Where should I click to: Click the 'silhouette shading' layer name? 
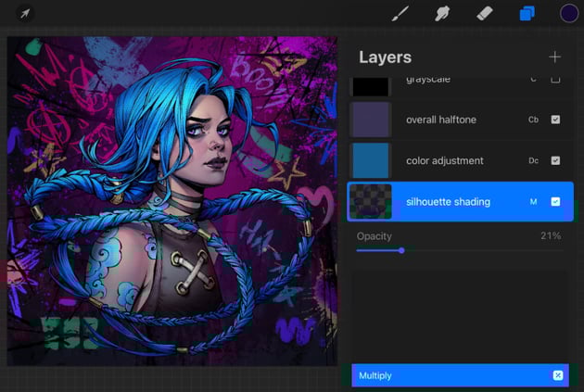pyautogui.click(x=448, y=201)
